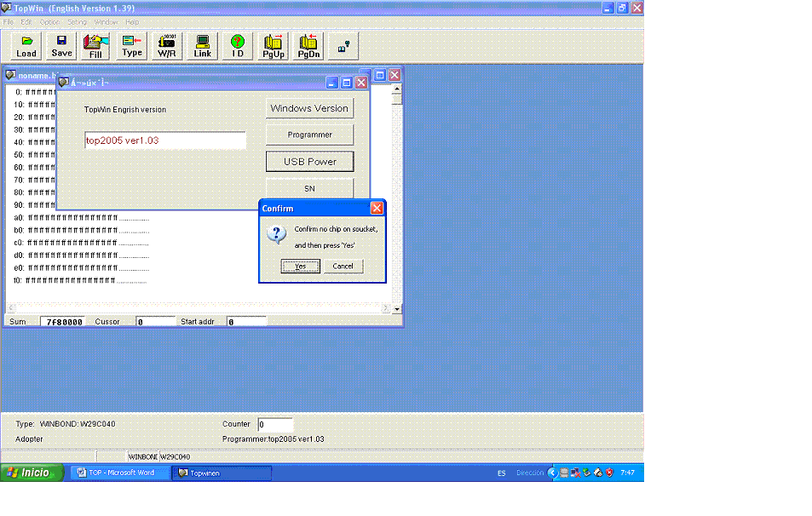Click the network disconnected tray icon
The image size is (812, 516).
coord(575,473)
